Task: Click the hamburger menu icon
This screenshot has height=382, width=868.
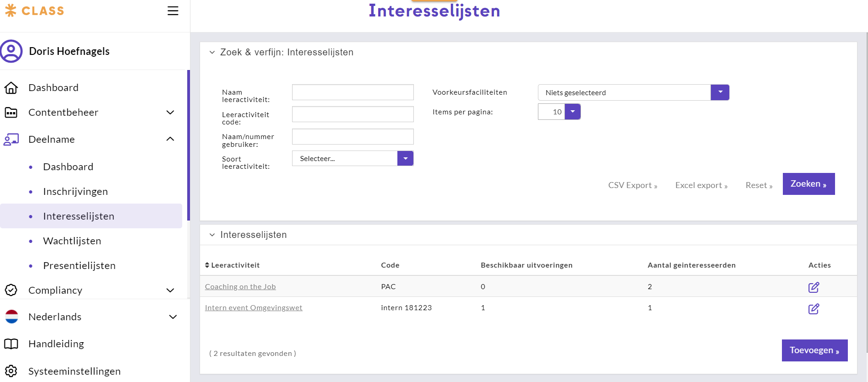Action: pyautogui.click(x=173, y=11)
